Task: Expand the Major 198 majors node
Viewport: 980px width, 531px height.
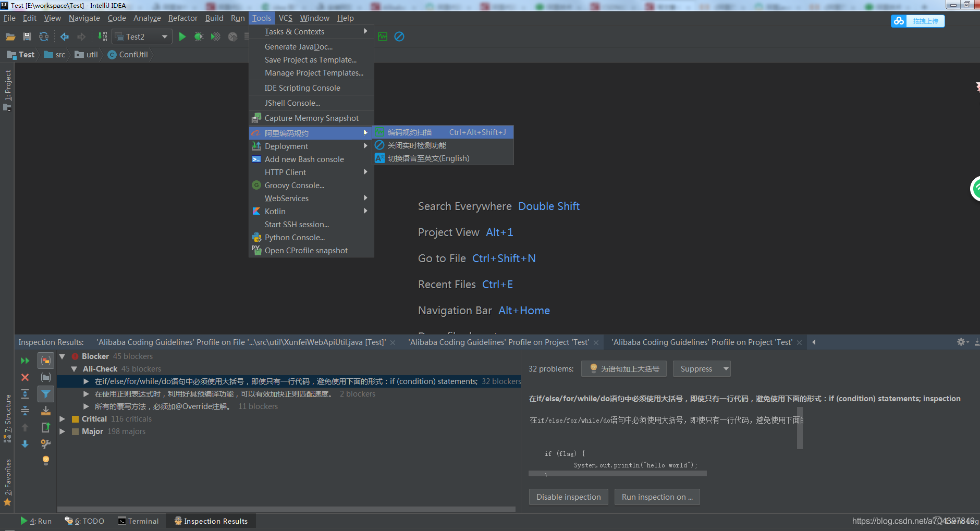Action: [62, 431]
